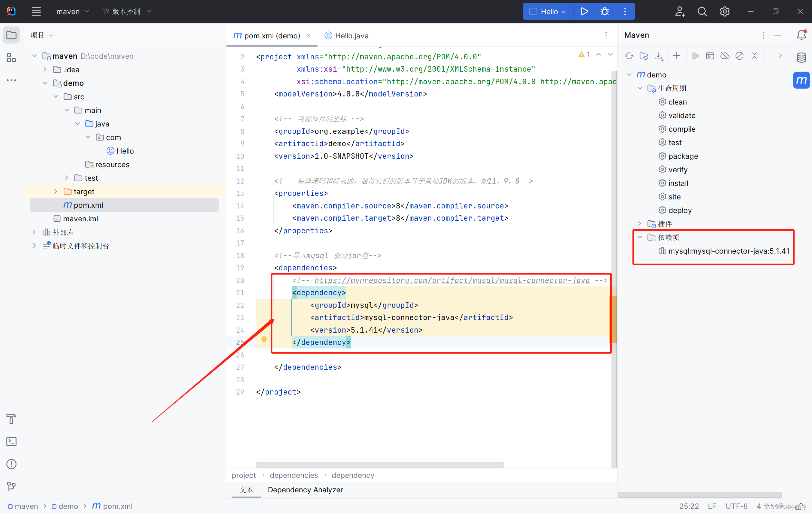Toggle skip tests mode in Maven
Image resolution: width=812 pixels, height=513 pixels.
pos(739,56)
